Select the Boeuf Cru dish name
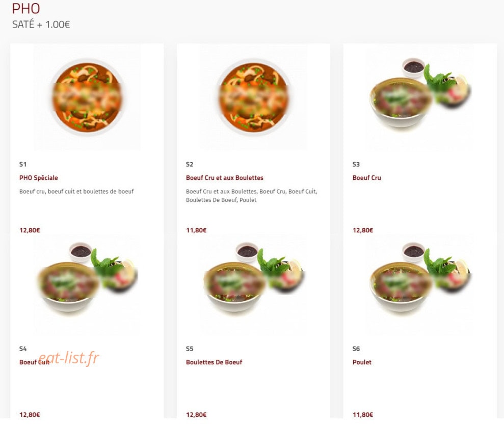This screenshot has height=425, width=504. (366, 178)
